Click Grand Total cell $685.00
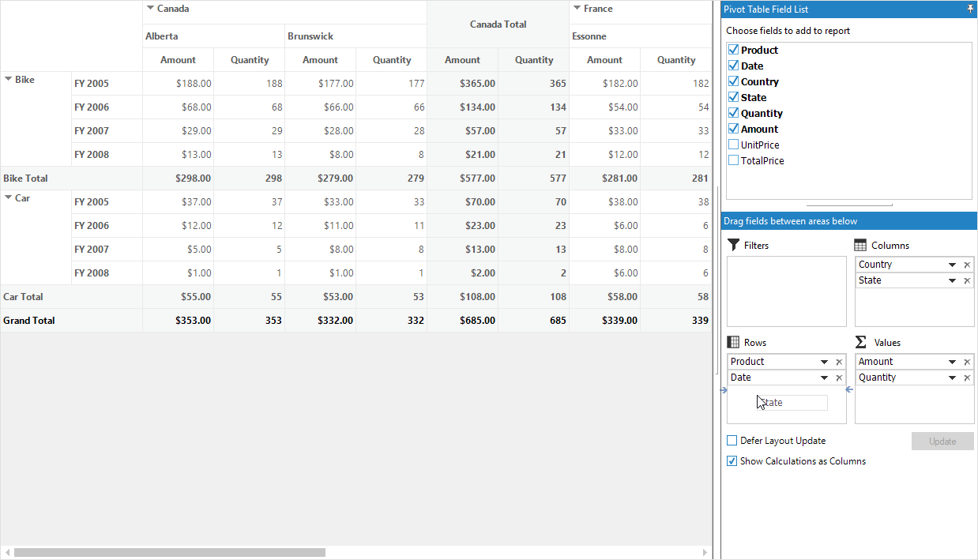978x560 pixels. pyautogui.click(x=462, y=321)
